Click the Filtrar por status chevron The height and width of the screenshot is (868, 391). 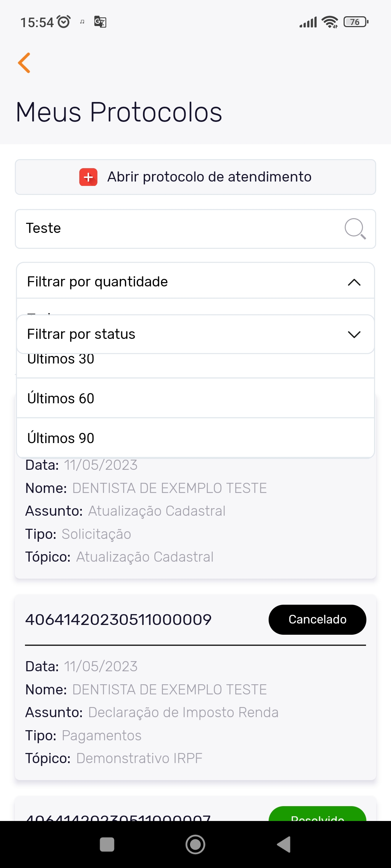click(354, 334)
